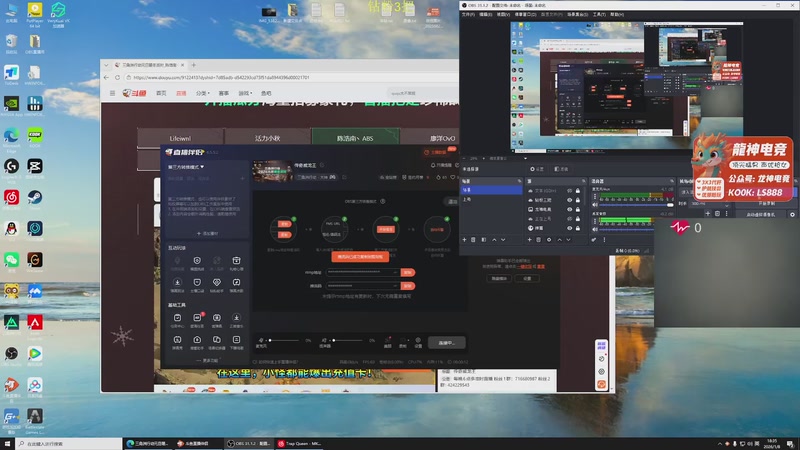Image resolution: width=800 pixels, height=450 pixels.
Task: Adjust first OBS mixer volume slider
Action: [637, 205]
